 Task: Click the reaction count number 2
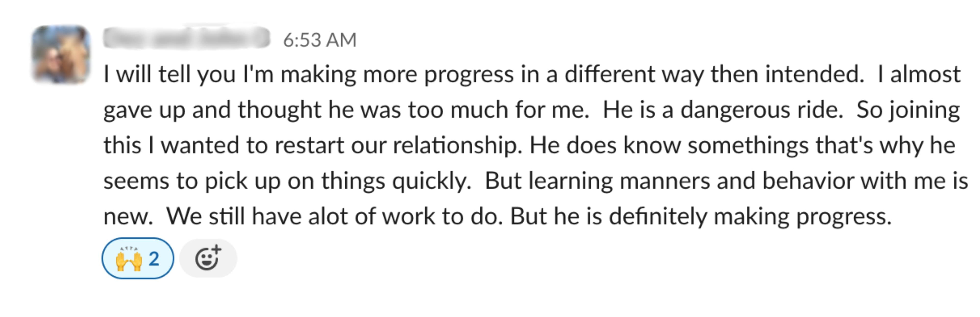pyautogui.click(x=154, y=259)
